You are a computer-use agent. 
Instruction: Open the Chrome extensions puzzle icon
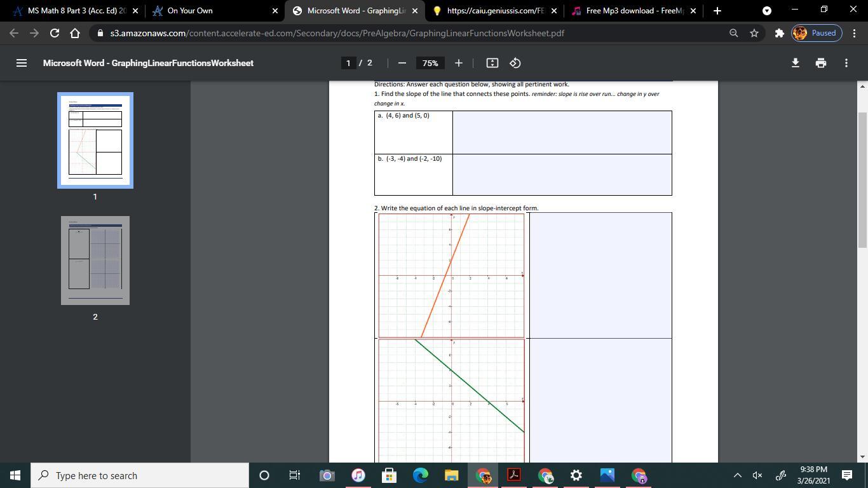779,33
